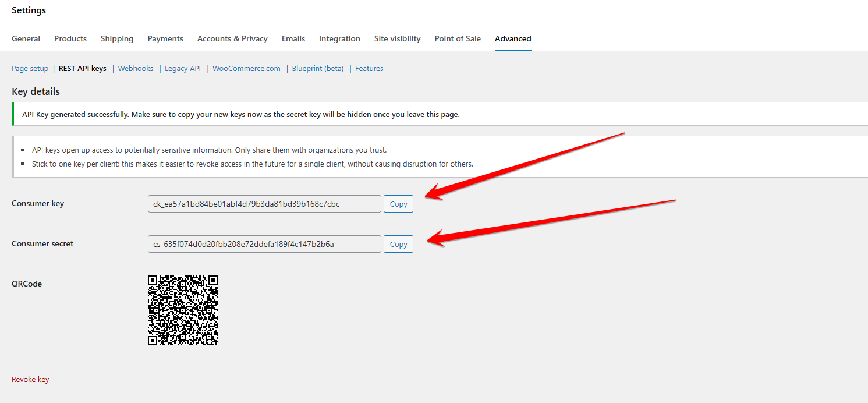Select the Integration tab
The width and height of the screenshot is (868, 403).
coord(339,38)
